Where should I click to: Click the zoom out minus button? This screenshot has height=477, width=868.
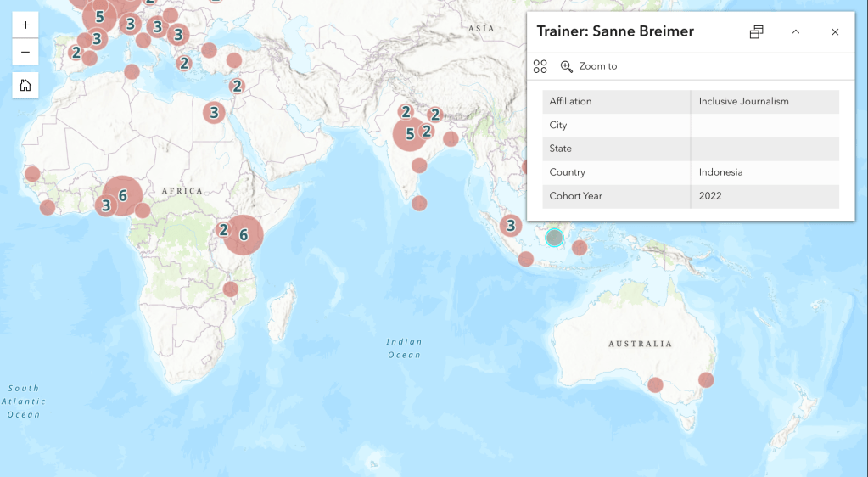coord(25,53)
